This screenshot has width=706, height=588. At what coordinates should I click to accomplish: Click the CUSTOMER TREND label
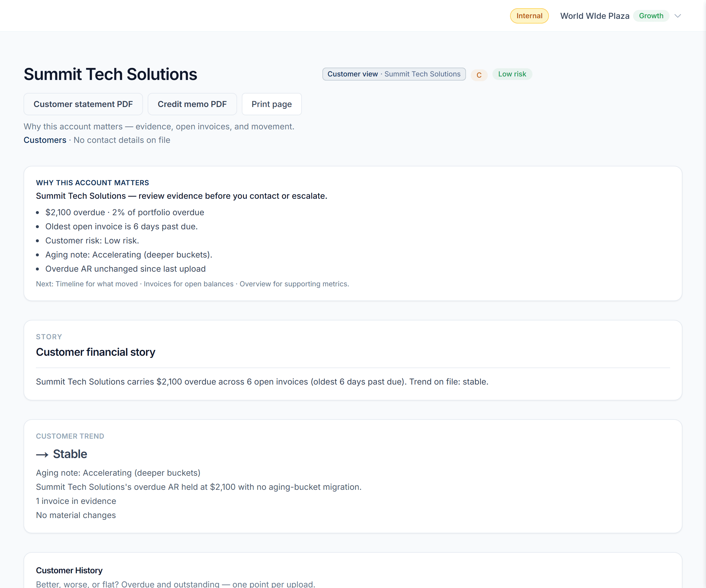pyautogui.click(x=70, y=436)
